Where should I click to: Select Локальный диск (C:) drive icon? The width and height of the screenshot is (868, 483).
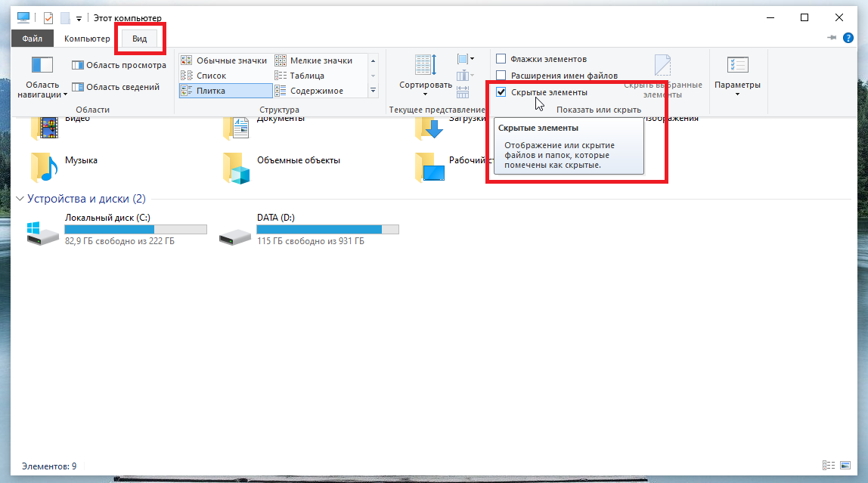tap(42, 233)
